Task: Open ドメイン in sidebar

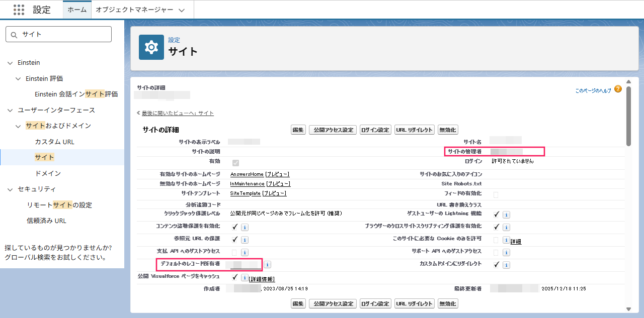Action: 48,173
